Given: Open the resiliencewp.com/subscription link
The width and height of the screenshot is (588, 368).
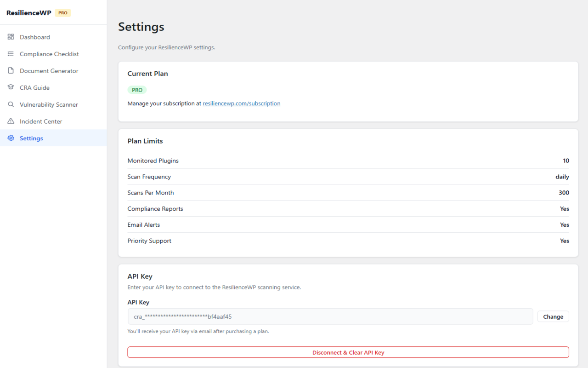Looking at the screenshot, I should pyautogui.click(x=241, y=103).
